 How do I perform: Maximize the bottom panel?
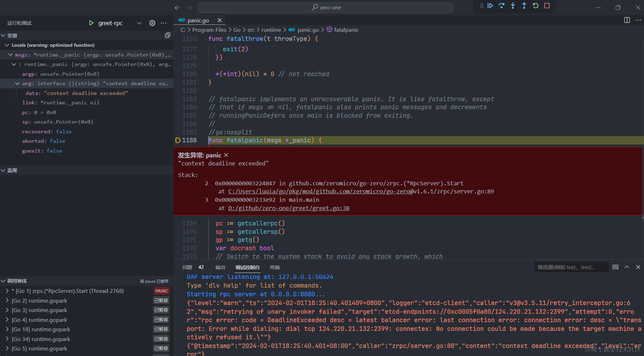tap(627, 267)
